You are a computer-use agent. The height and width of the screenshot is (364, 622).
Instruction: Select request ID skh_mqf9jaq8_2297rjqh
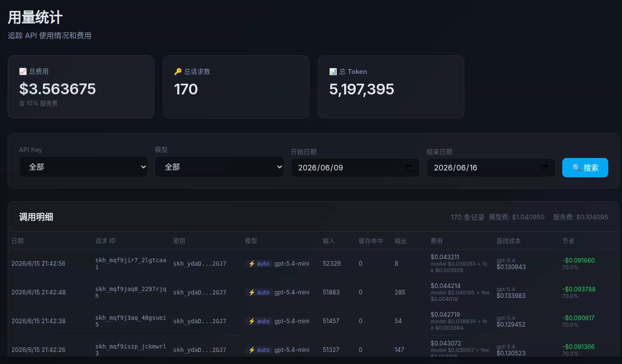[x=131, y=292]
